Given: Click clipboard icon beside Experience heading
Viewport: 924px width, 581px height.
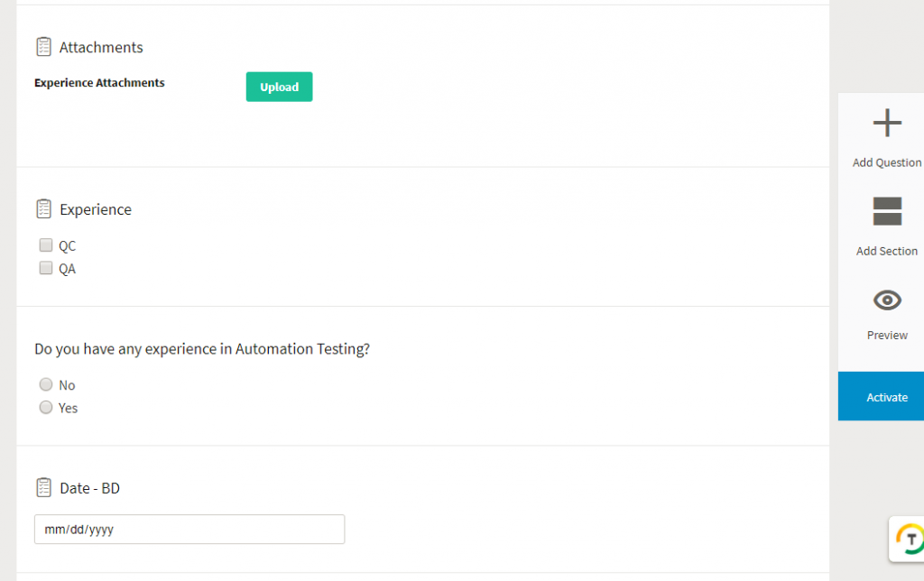Looking at the screenshot, I should point(43,208).
